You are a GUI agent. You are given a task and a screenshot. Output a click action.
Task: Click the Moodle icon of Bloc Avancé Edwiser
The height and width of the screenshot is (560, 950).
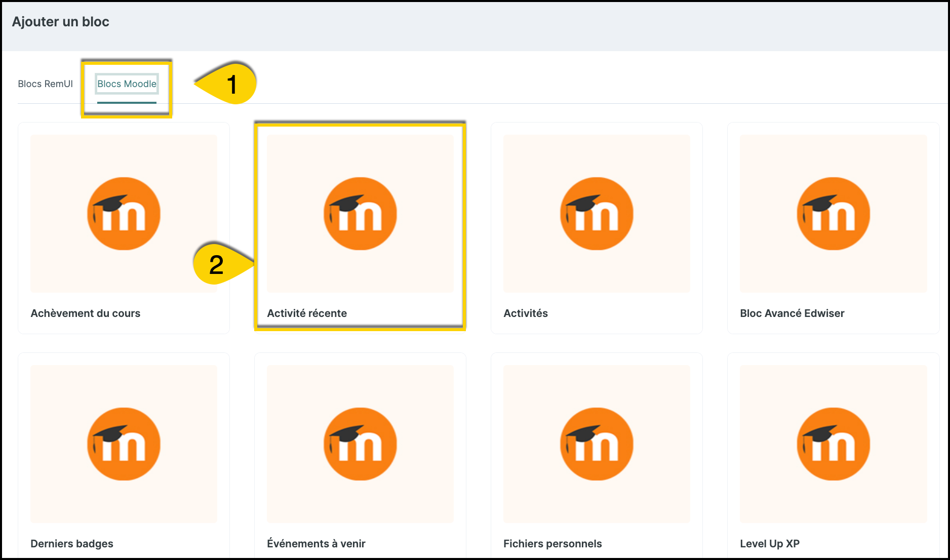[x=834, y=214]
